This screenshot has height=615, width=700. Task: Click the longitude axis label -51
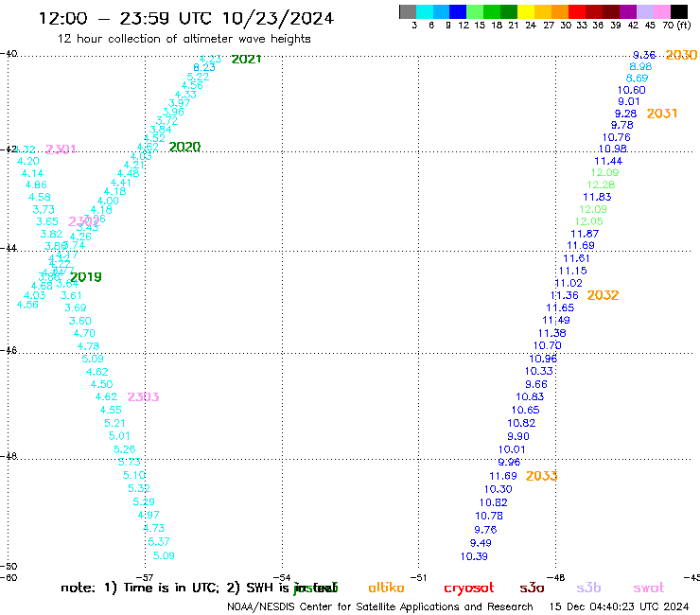pyautogui.click(x=418, y=577)
